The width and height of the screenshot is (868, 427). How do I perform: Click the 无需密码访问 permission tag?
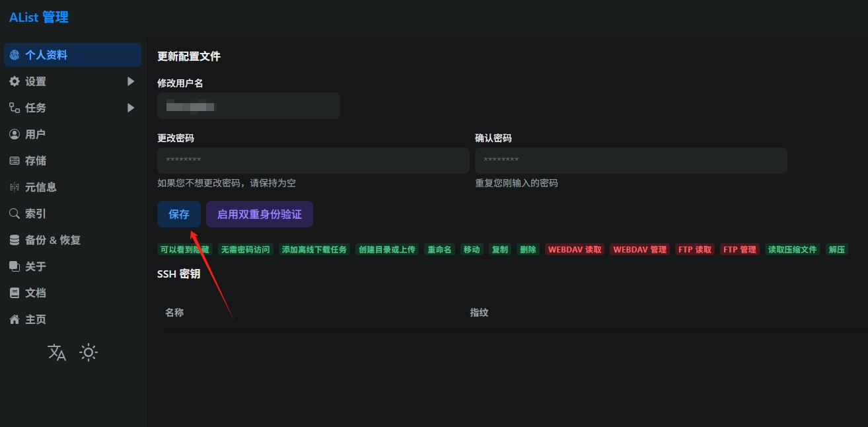(246, 250)
